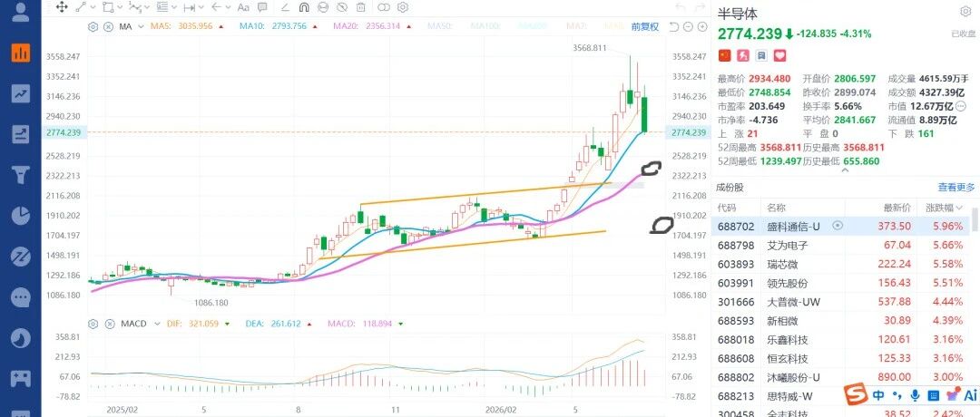Viewport: 980px width, 417px height.
Task: Select 瑞芯微 stock row
Action: [840, 264]
